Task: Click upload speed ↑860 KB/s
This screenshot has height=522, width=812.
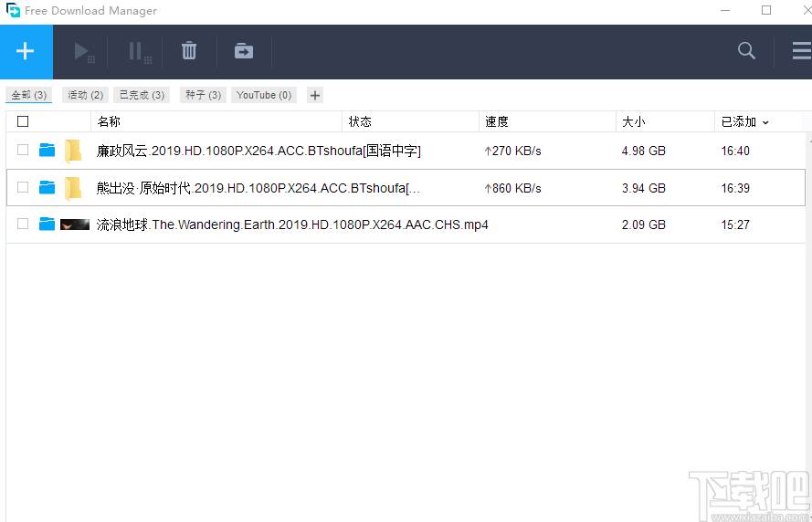Action: point(512,188)
